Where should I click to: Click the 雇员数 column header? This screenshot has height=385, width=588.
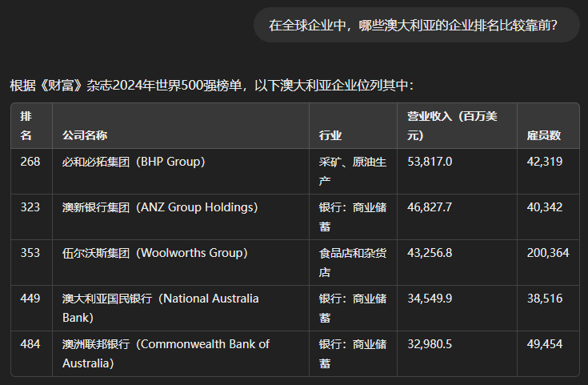(x=543, y=135)
